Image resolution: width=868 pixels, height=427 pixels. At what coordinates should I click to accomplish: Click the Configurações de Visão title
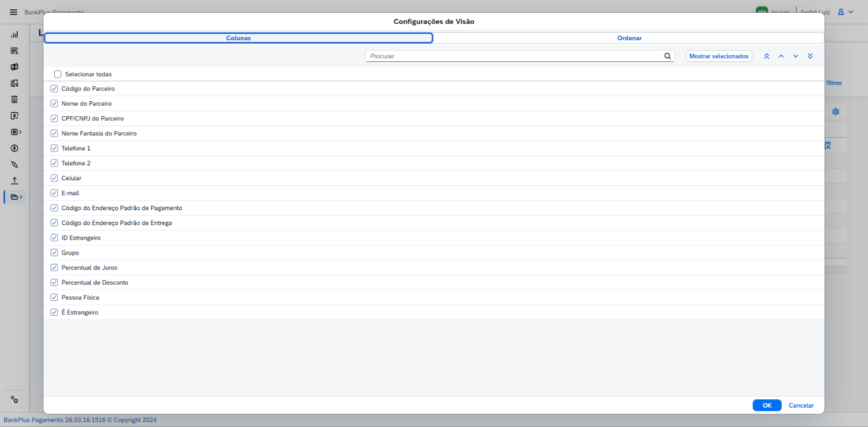[434, 22]
